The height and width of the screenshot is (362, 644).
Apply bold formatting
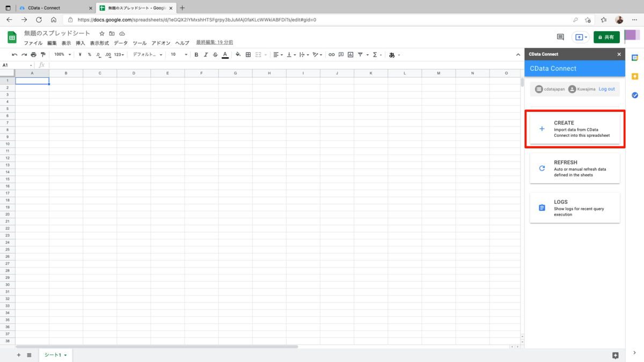pyautogui.click(x=196, y=55)
